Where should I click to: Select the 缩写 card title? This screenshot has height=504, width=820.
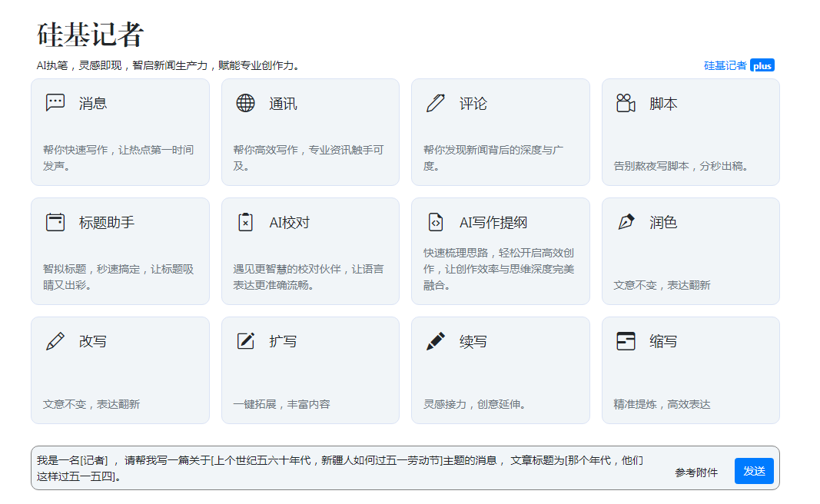coord(663,342)
